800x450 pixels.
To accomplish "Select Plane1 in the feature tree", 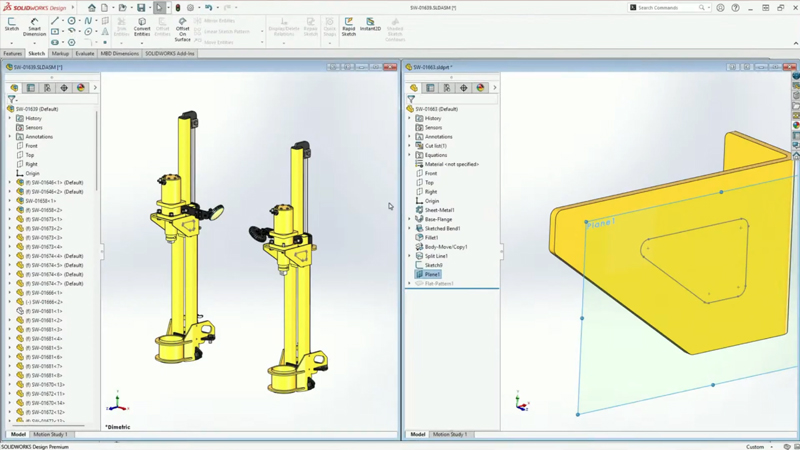I will [x=432, y=274].
